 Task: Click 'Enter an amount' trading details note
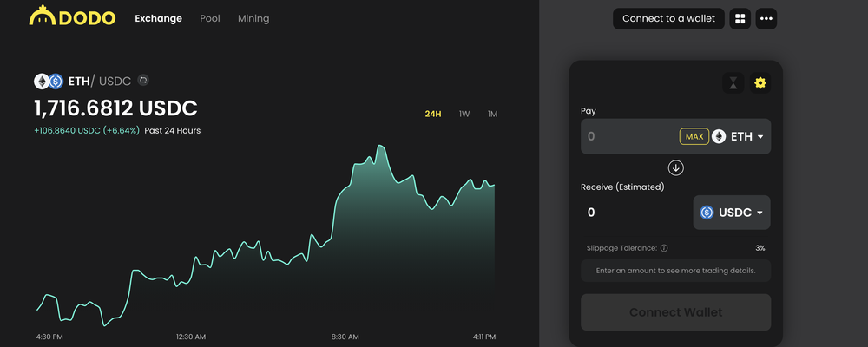pos(675,272)
